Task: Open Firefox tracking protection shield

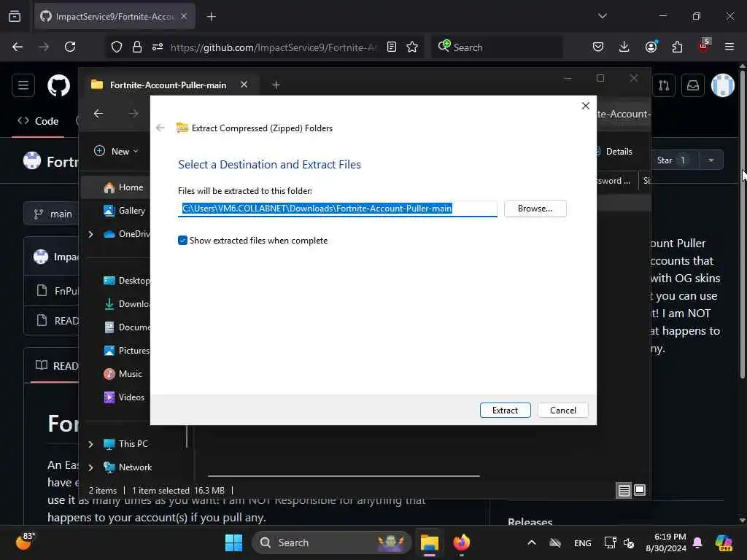Action: pos(117,47)
